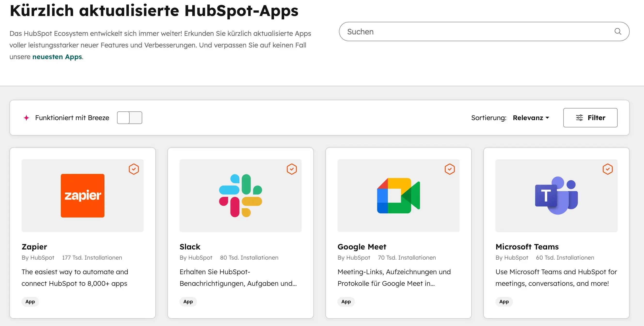Open the Google Meet app title
The image size is (644, 326).
362,247
